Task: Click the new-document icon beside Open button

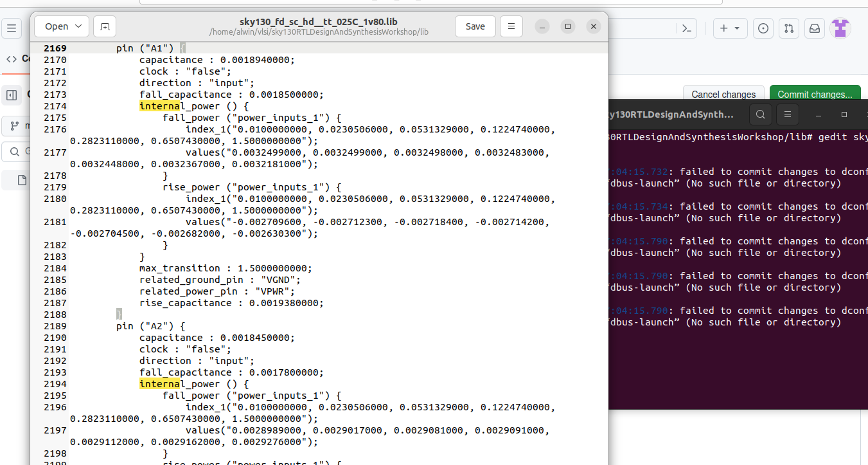Action: [x=104, y=26]
